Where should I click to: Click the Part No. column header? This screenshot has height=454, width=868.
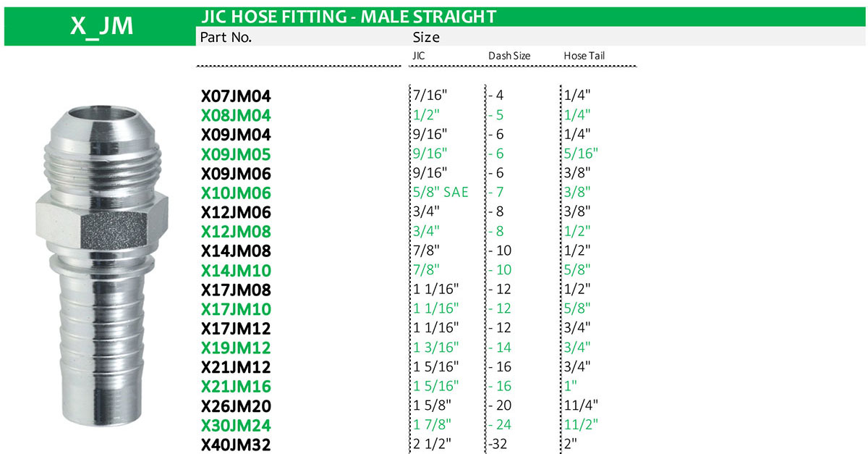pos(226,38)
